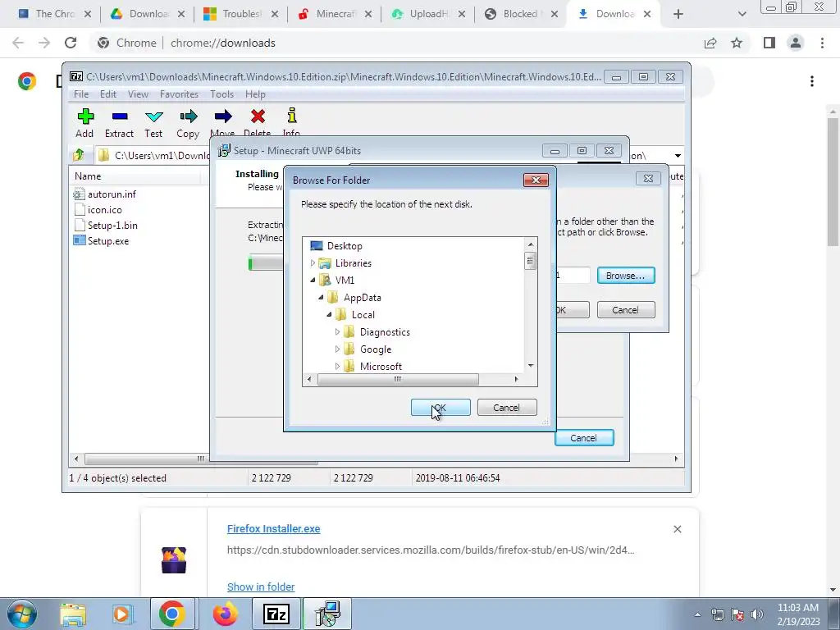
Task: Click the Test toolbar icon in 7-Zip
Action: coord(153,123)
